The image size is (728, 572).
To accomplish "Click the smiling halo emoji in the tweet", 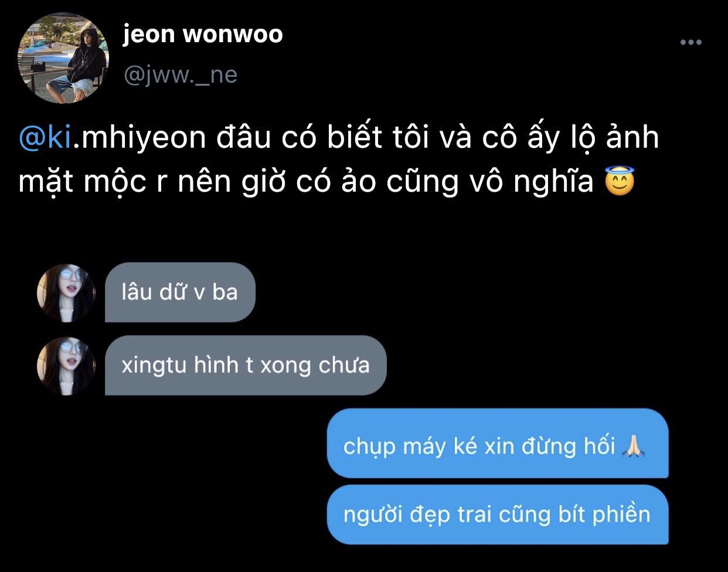I will (620, 181).
